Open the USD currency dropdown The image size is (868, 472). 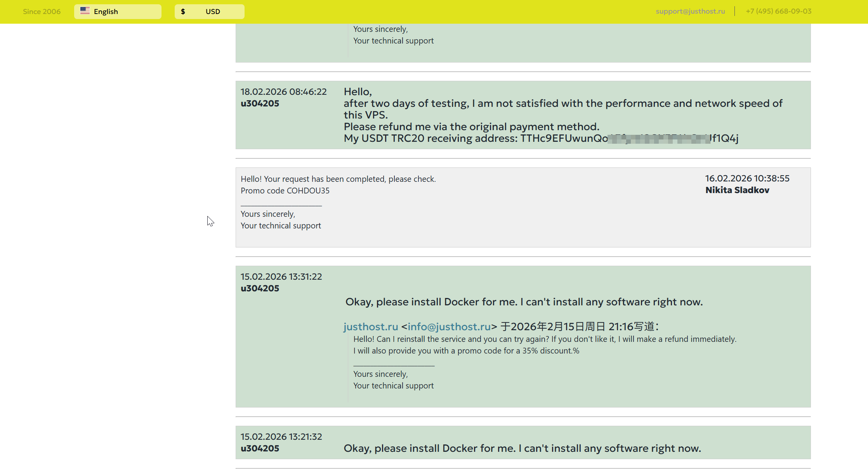[210, 12]
